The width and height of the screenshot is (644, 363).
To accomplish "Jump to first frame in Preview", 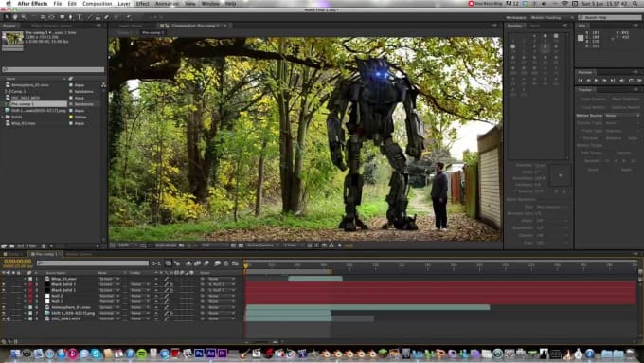I will [x=581, y=81].
